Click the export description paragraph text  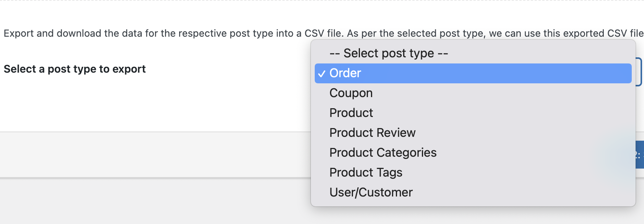tap(324, 34)
